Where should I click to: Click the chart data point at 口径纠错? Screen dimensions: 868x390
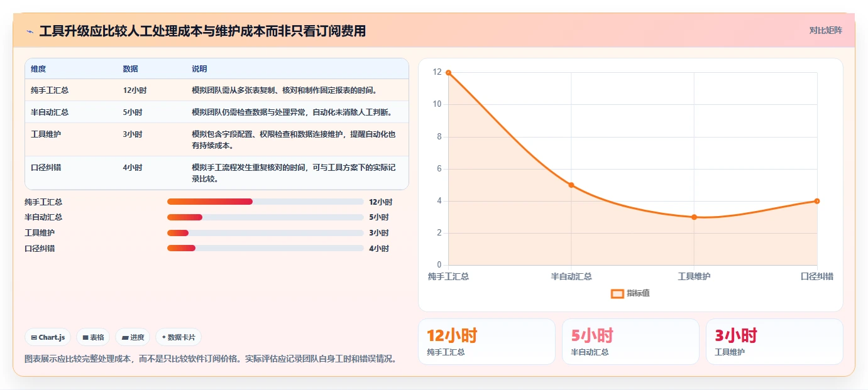coord(816,201)
